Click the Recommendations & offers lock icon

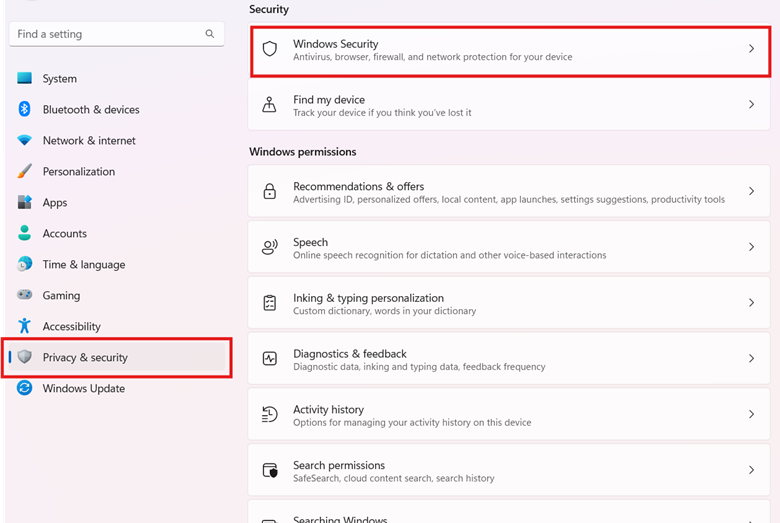[x=270, y=191]
